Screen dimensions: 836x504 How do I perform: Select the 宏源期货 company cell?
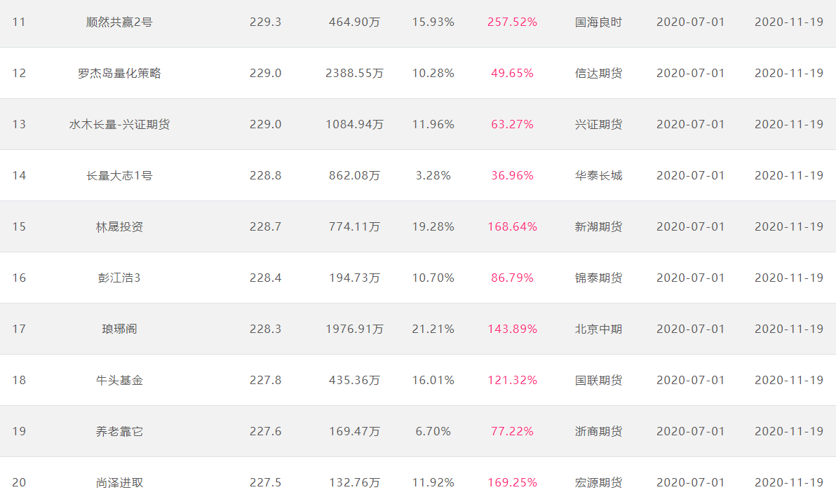(598, 483)
